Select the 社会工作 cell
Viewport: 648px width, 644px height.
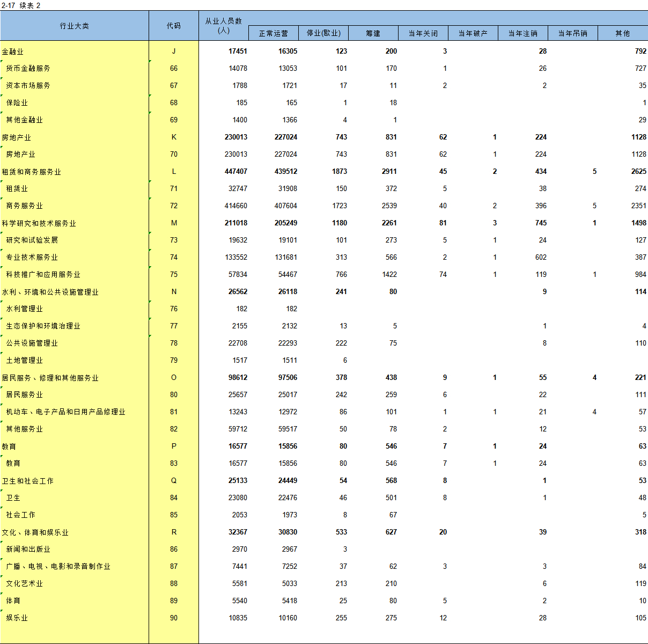[x=75, y=515]
